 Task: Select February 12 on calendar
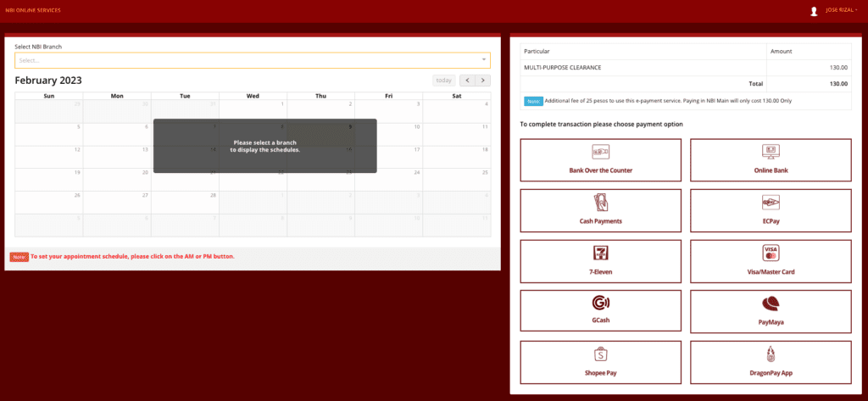[x=48, y=157]
